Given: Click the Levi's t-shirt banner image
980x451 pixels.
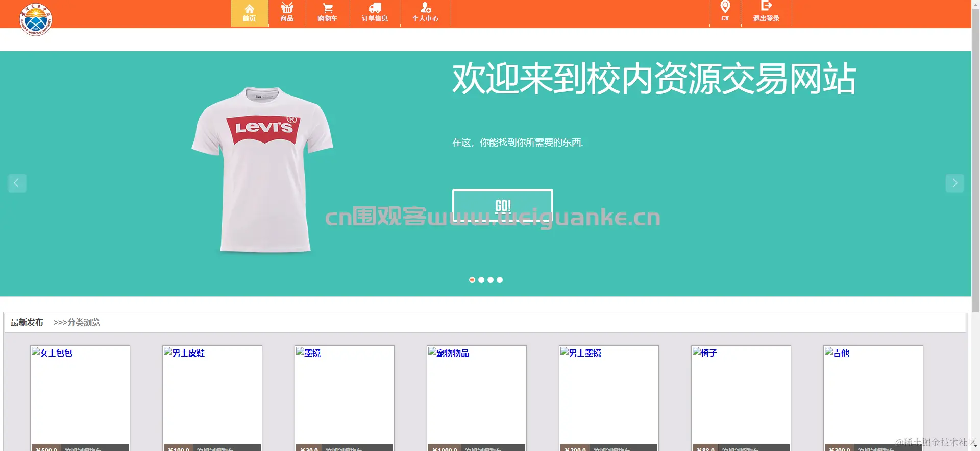Looking at the screenshot, I should tap(262, 170).
